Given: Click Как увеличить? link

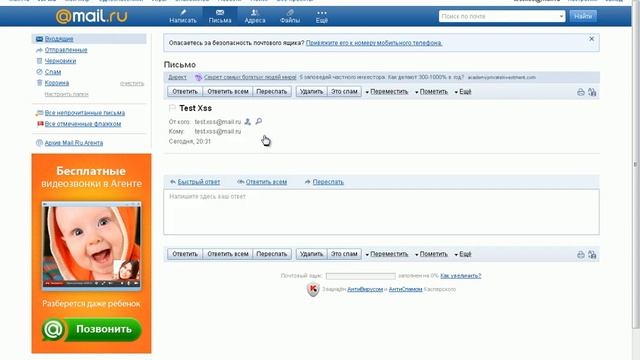Looking at the screenshot, I should point(461,276).
